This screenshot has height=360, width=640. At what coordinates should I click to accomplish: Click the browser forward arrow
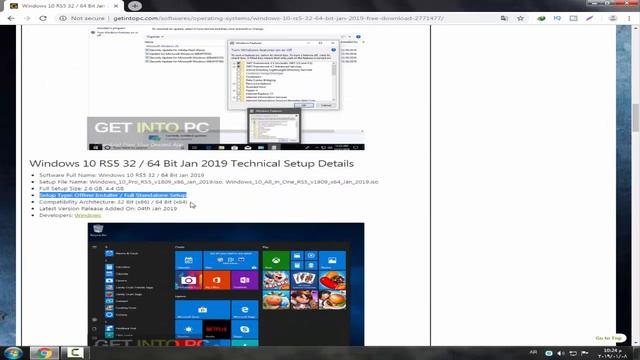[27, 18]
